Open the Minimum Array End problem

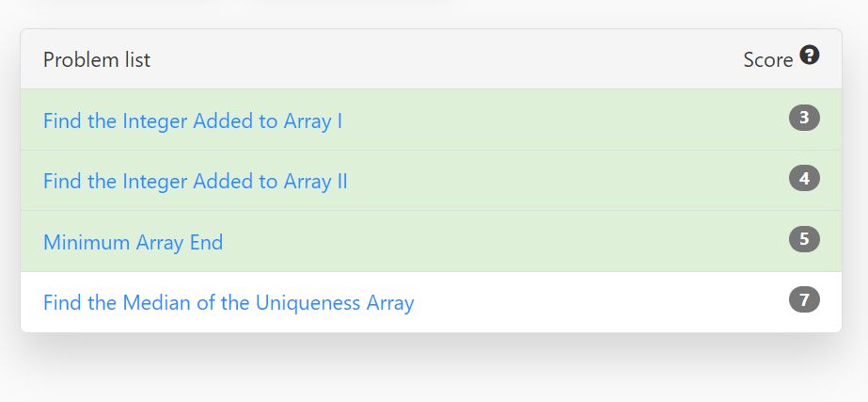click(133, 242)
